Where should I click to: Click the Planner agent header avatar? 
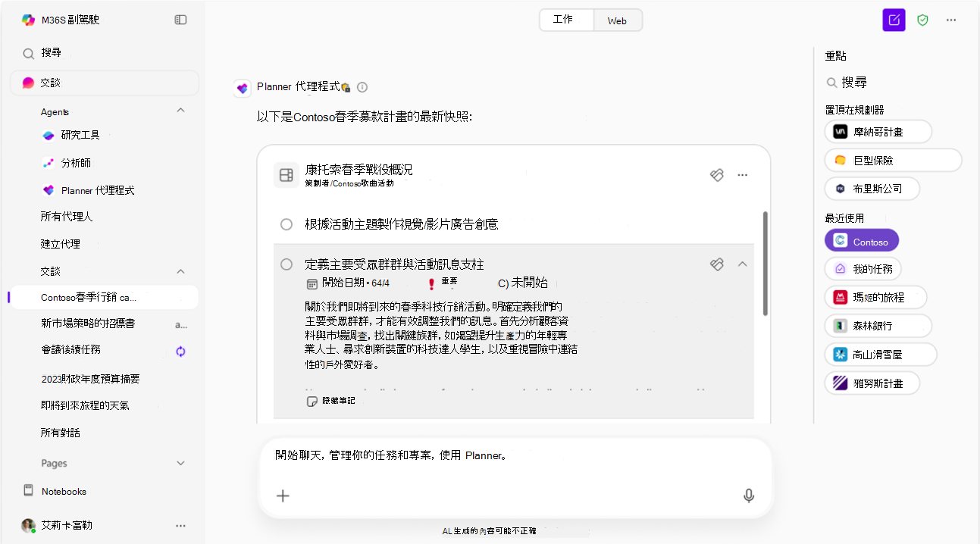pyautogui.click(x=242, y=88)
